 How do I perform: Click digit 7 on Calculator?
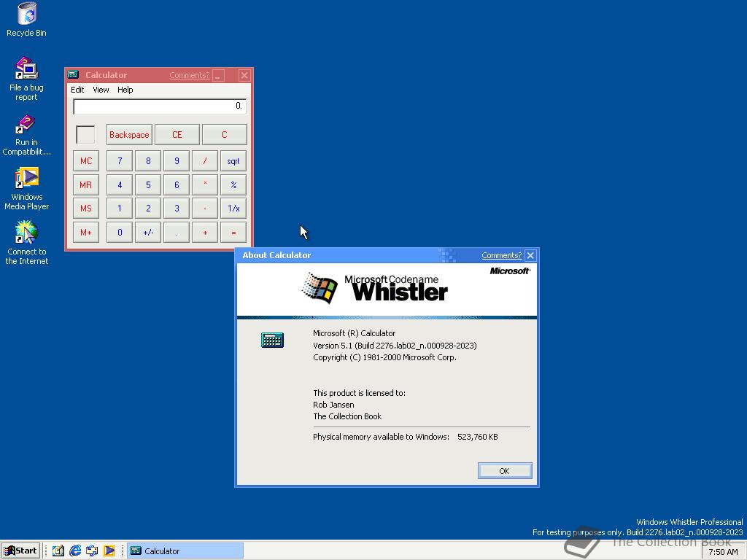pos(120,161)
